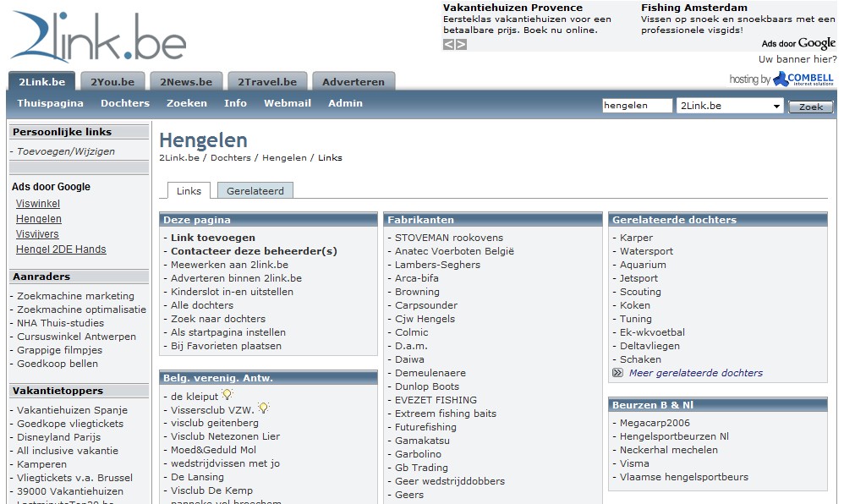This screenshot has width=844, height=504.
Task: Click the double-arrow icon before Meer gerelateerde dochters
Action: coord(617,373)
